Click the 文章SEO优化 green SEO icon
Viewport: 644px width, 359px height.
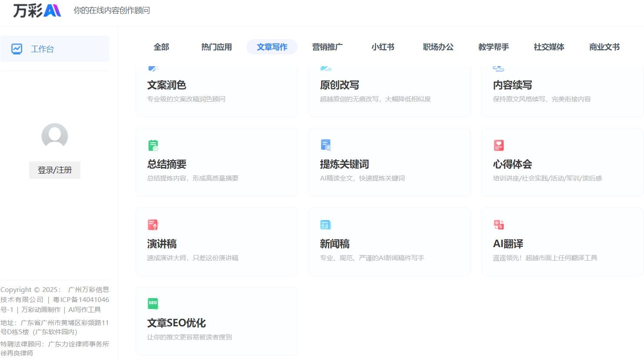pyautogui.click(x=153, y=303)
